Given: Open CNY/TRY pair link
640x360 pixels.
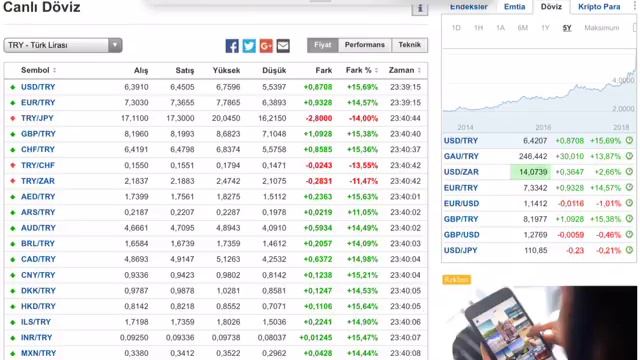Looking at the screenshot, I should (38, 275).
